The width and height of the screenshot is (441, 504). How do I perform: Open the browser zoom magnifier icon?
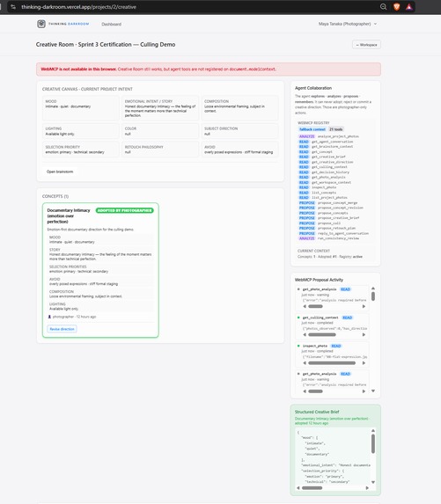[x=383, y=7]
